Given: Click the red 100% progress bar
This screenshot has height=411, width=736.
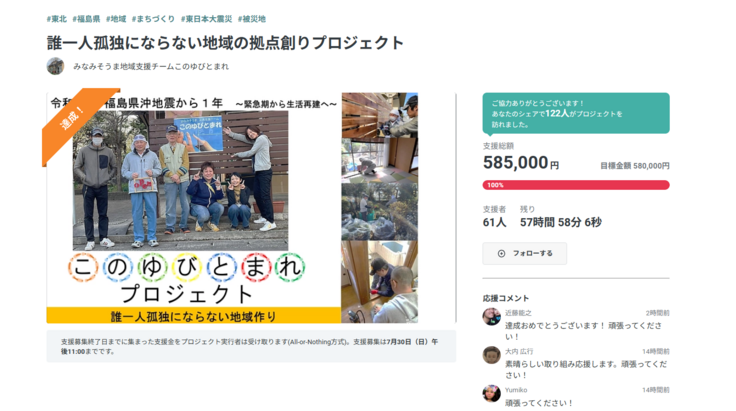Looking at the screenshot, I should tap(576, 185).
